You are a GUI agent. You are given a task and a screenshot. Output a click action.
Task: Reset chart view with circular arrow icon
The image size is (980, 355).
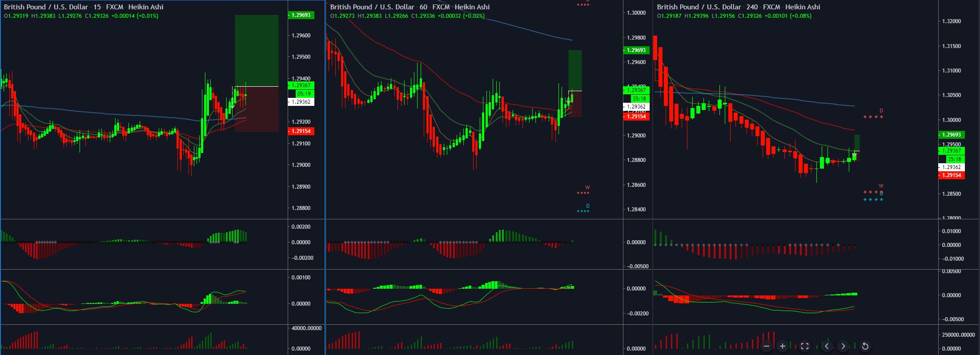(865, 346)
